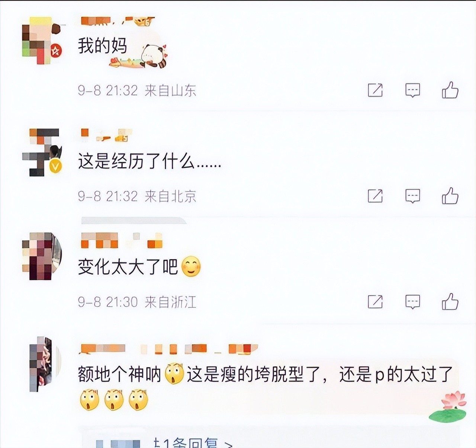Like the "我的妈" comment
Viewport: 476px width, 448px height.
coord(450,90)
